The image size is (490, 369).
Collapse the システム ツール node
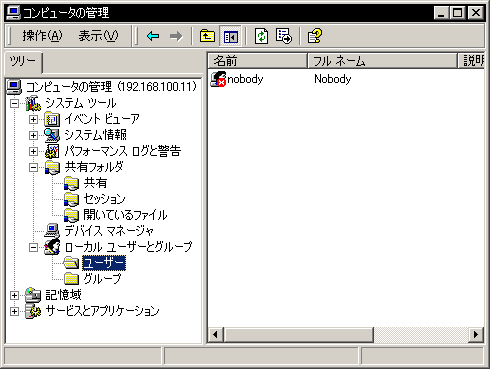tap(14, 103)
